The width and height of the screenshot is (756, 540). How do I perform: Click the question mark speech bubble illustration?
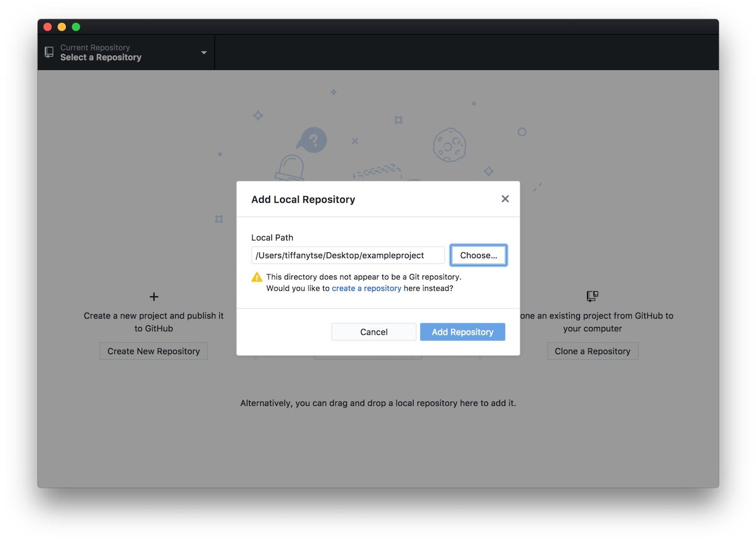(x=313, y=140)
